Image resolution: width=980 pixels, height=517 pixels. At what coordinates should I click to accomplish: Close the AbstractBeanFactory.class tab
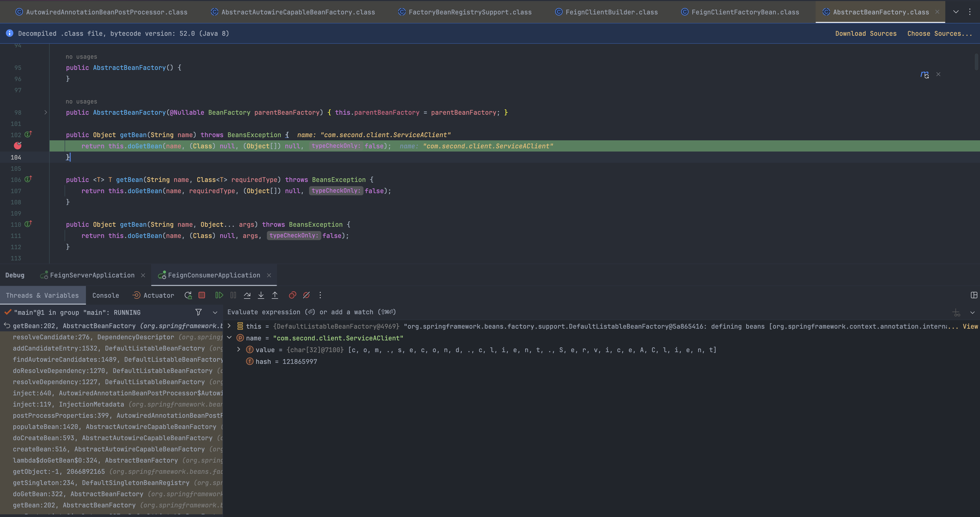coord(937,12)
